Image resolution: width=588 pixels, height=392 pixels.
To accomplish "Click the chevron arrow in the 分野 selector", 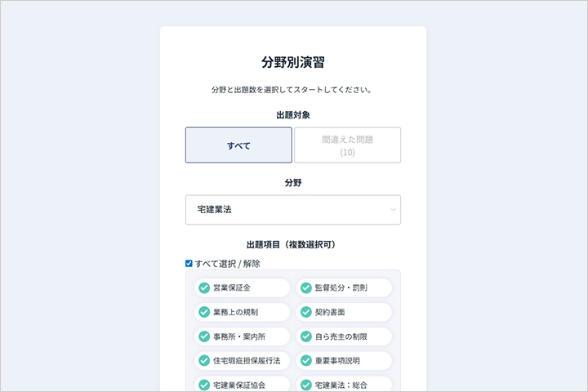I will (x=393, y=210).
